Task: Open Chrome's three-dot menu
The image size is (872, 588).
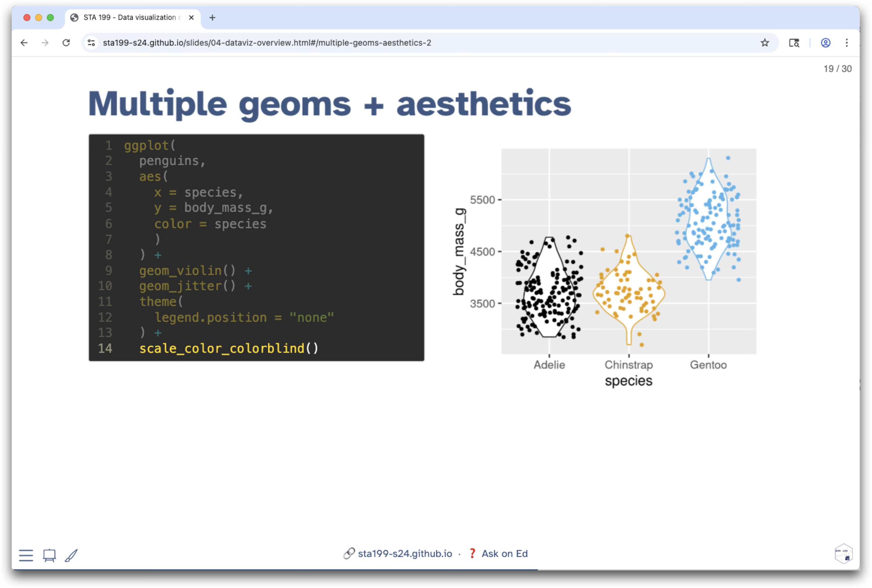Action: (847, 43)
